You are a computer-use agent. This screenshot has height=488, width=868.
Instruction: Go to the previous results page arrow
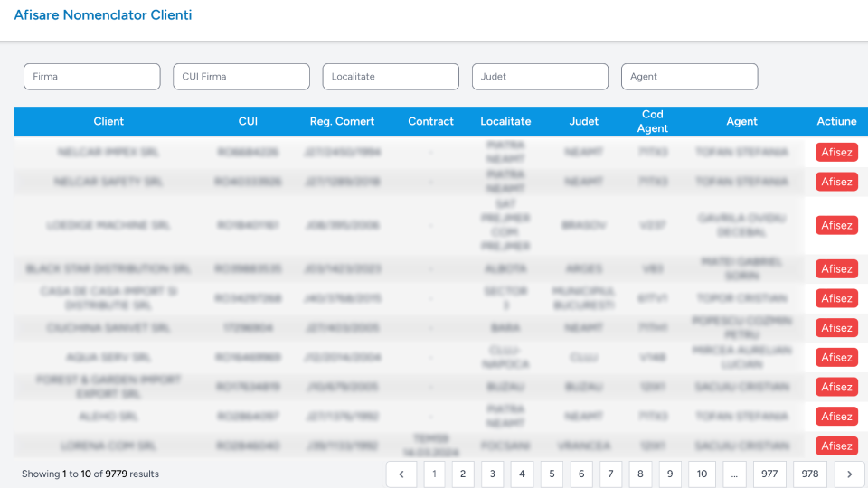(401, 474)
